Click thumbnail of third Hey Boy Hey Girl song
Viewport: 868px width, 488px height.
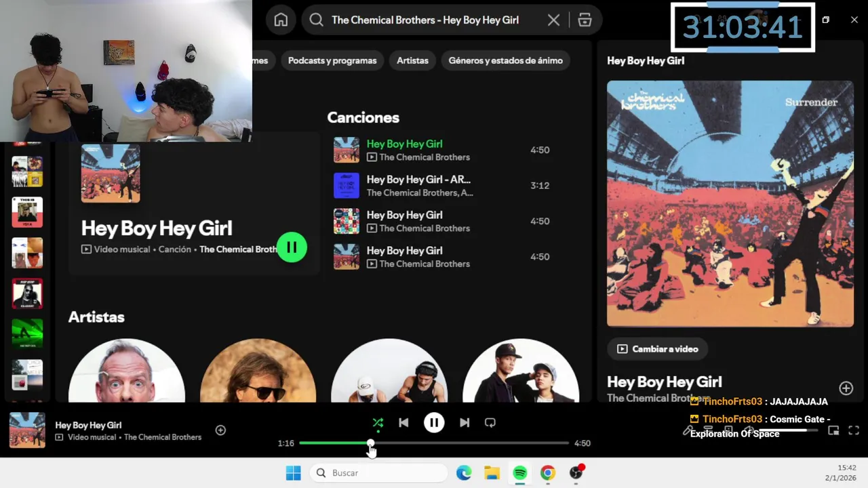[x=347, y=221]
